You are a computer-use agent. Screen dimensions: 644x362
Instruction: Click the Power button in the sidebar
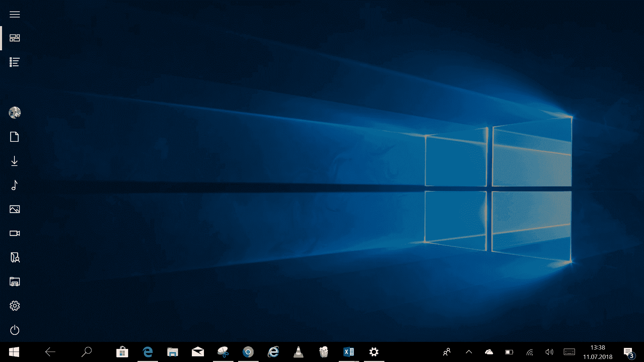pyautogui.click(x=14, y=330)
